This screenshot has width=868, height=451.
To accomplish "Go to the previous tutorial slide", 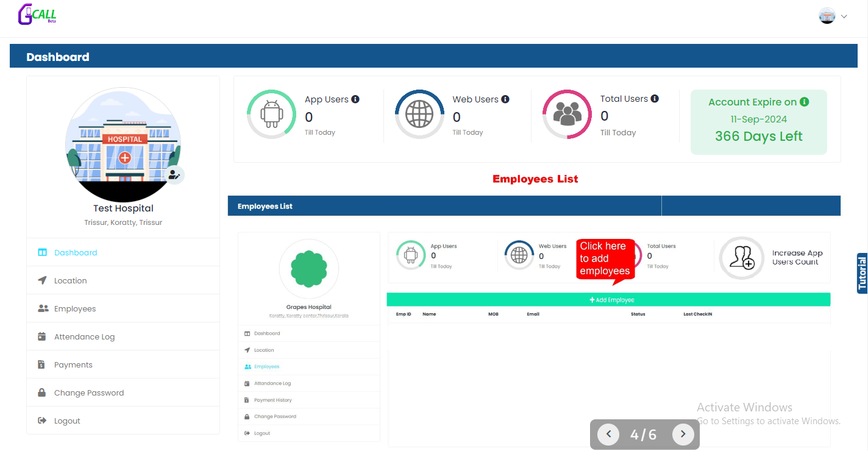I will pos(608,435).
